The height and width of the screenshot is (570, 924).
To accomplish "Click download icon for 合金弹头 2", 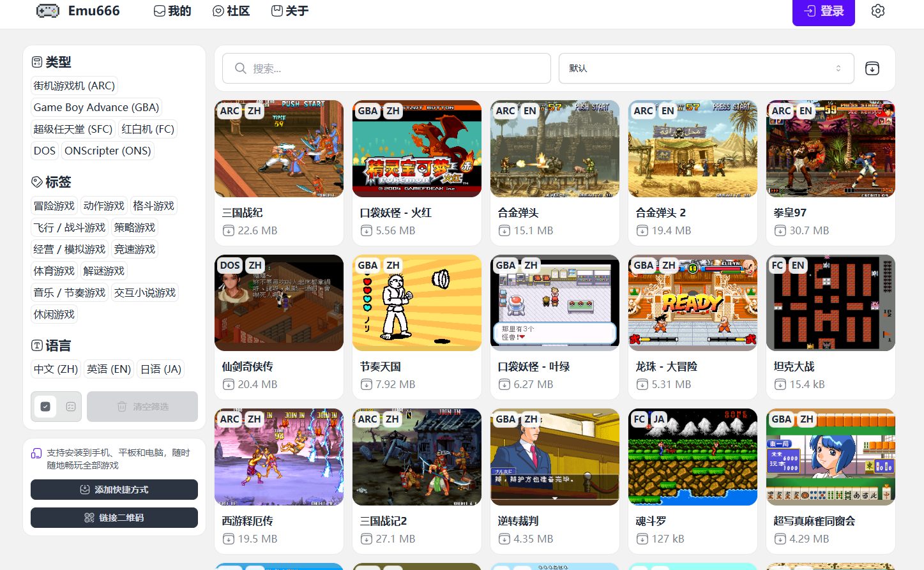I will pyautogui.click(x=642, y=231).
